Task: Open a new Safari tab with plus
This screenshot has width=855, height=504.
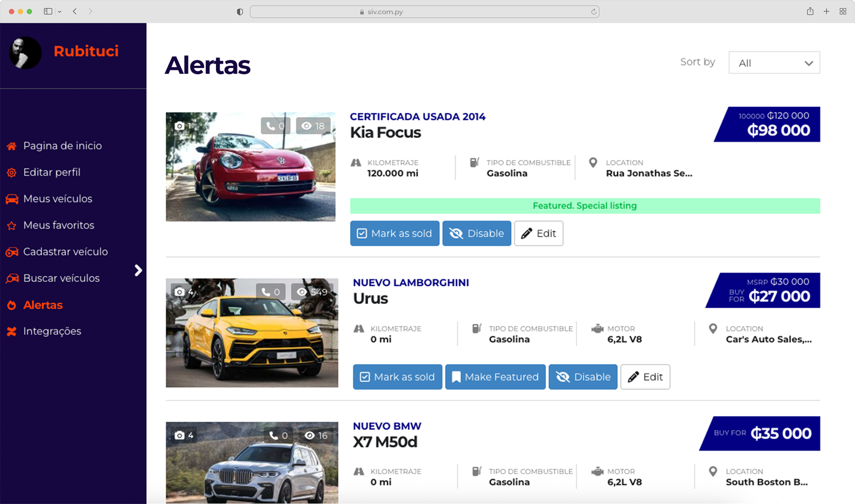Action: [826, 11]
